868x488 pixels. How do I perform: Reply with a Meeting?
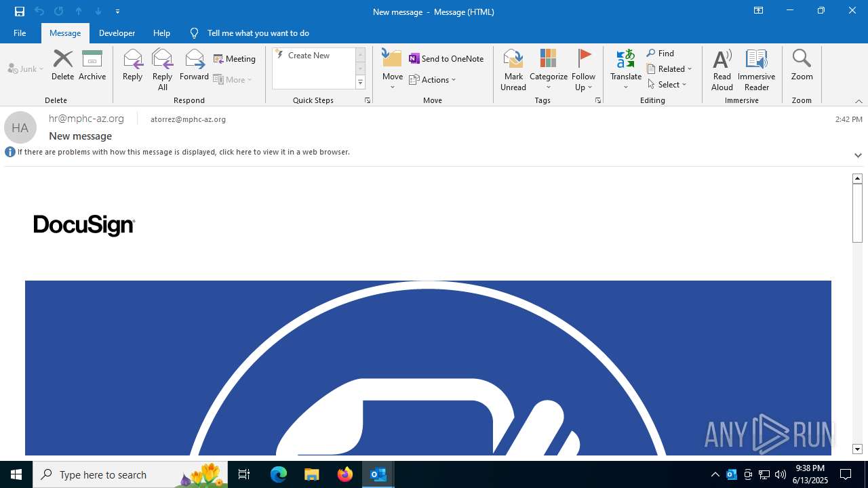coord(235,59)
